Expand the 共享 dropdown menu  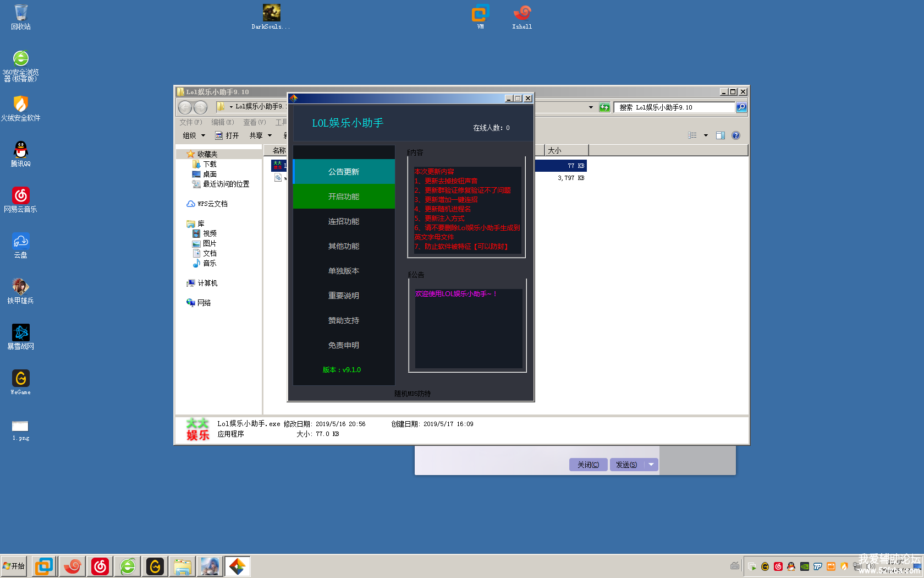261,135
